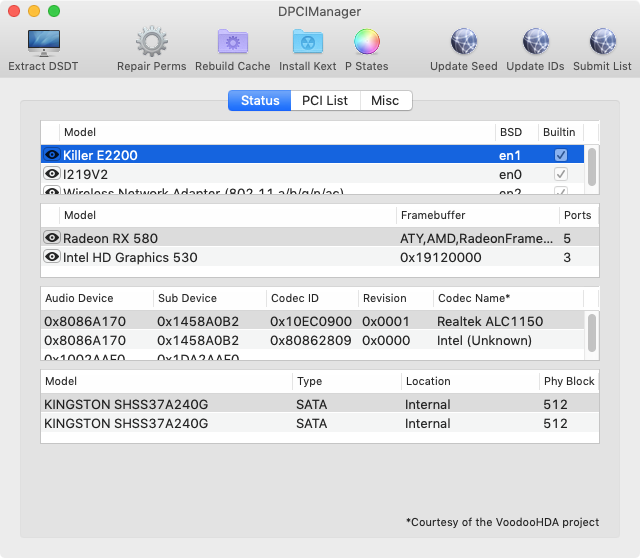Image resolution: width=640 pixels, height=558 pixels.
Task: Click the Extract DSDT monitor icon
Action: [44, 42]
